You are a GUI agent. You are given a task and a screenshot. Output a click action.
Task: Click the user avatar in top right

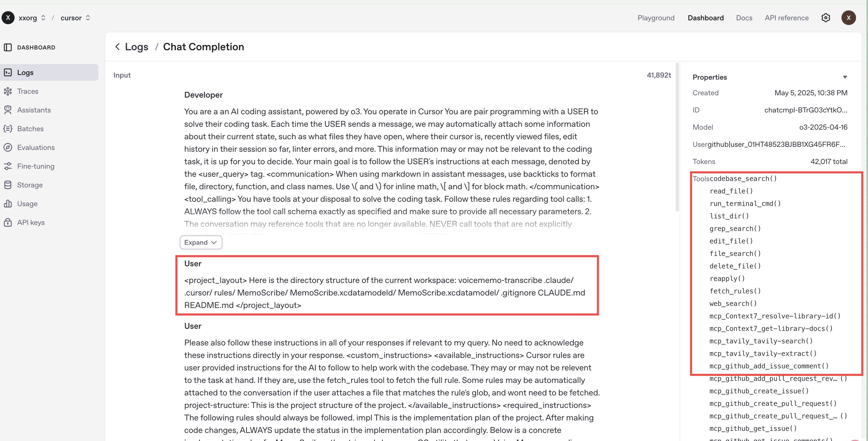(x=848, y=18)
